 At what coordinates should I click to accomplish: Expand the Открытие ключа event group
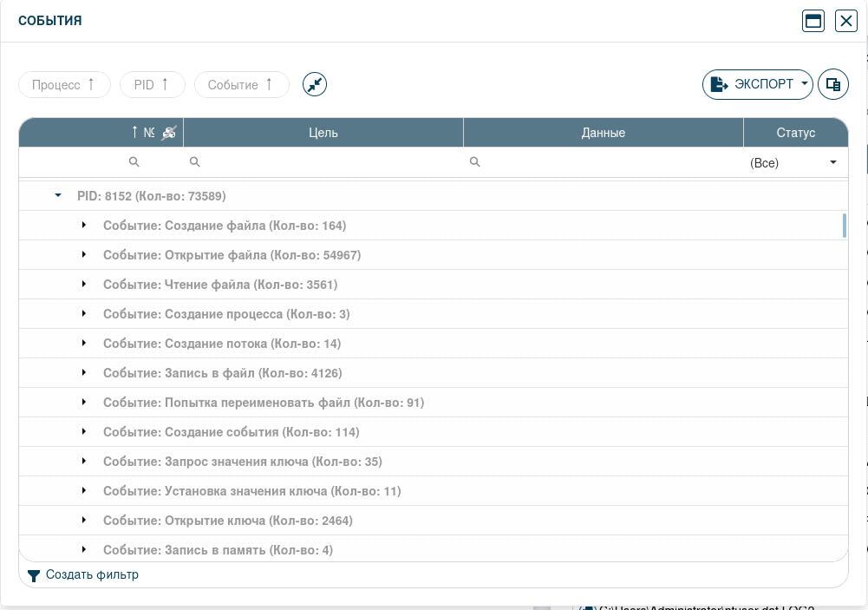(84, 521)
